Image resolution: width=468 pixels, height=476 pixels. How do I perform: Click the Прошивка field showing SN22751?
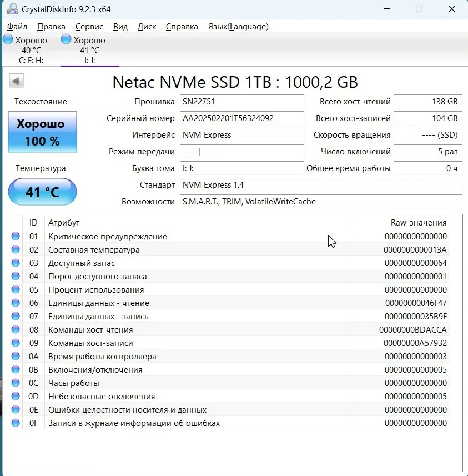click(x=242, y=102)
